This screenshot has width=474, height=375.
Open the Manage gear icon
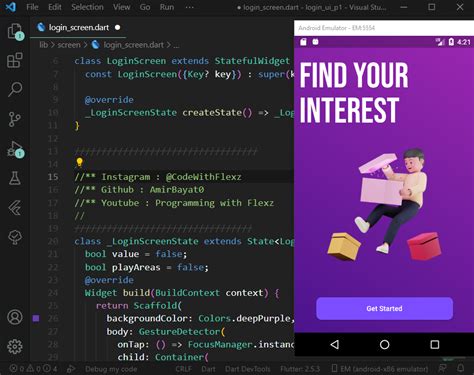point(15,346)
